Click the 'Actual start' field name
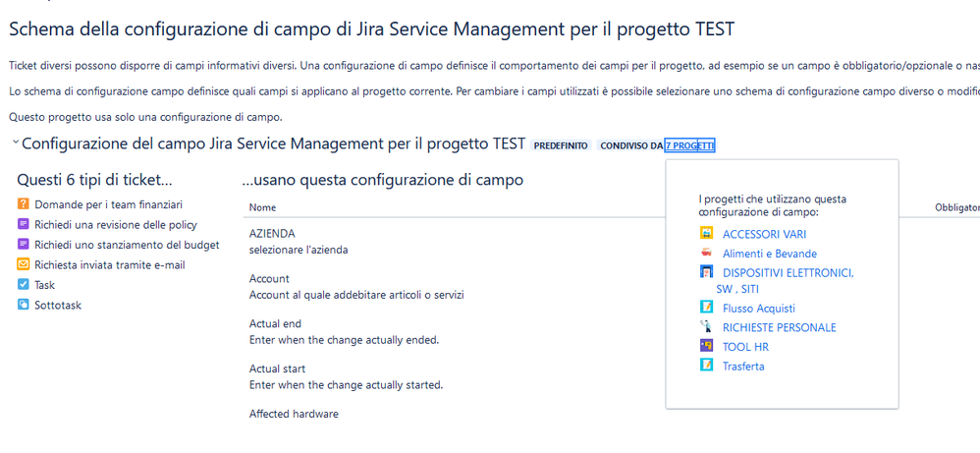This screenshot has width=980, height=453. tap(278, 368)
